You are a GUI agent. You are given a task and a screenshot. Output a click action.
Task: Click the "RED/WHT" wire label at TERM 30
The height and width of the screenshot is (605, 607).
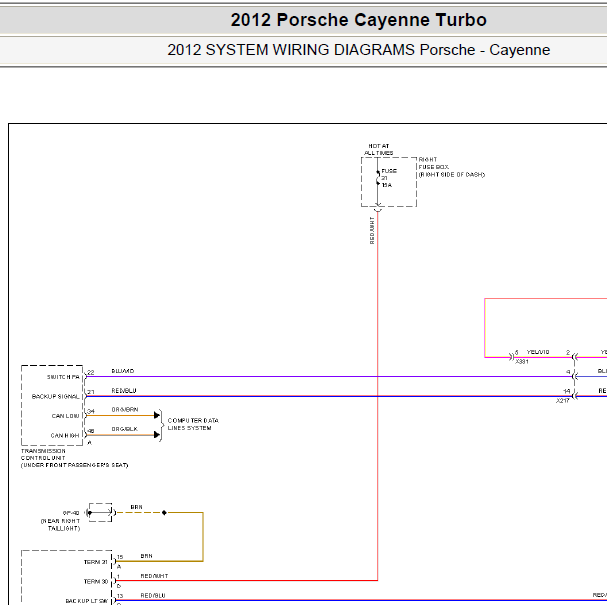point(154,576)
